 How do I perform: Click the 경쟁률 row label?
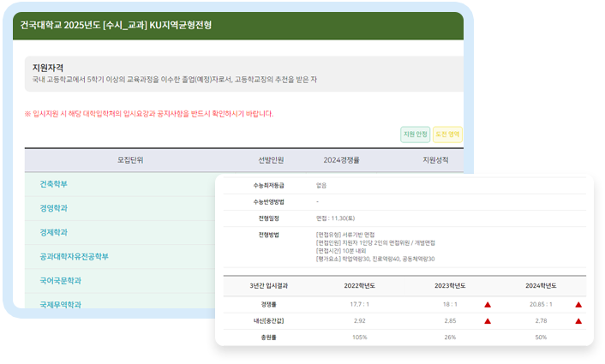point(268,304)
